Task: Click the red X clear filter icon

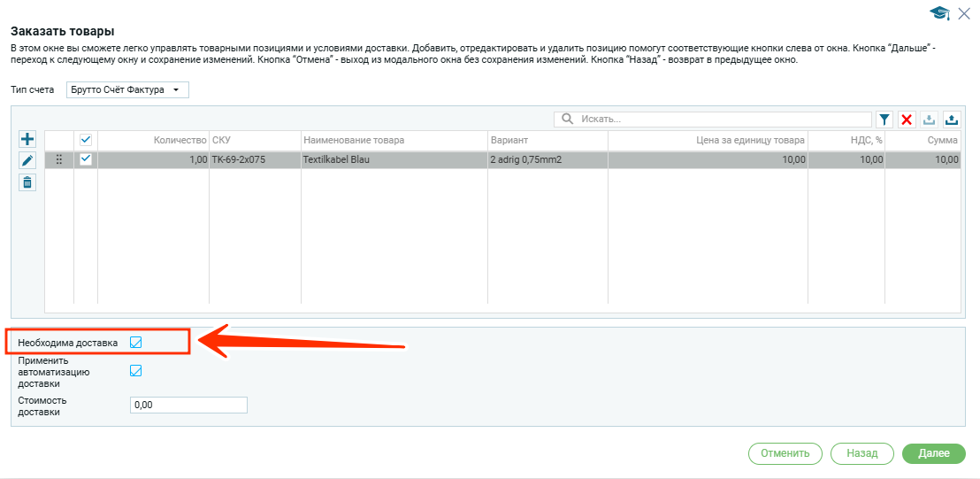Action: tap(907, 120)
